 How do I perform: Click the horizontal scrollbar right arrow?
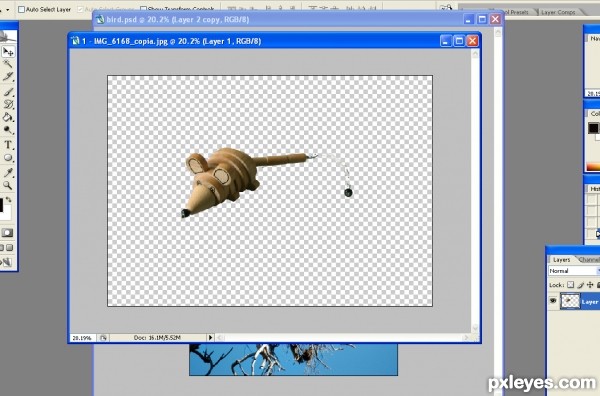466,337
